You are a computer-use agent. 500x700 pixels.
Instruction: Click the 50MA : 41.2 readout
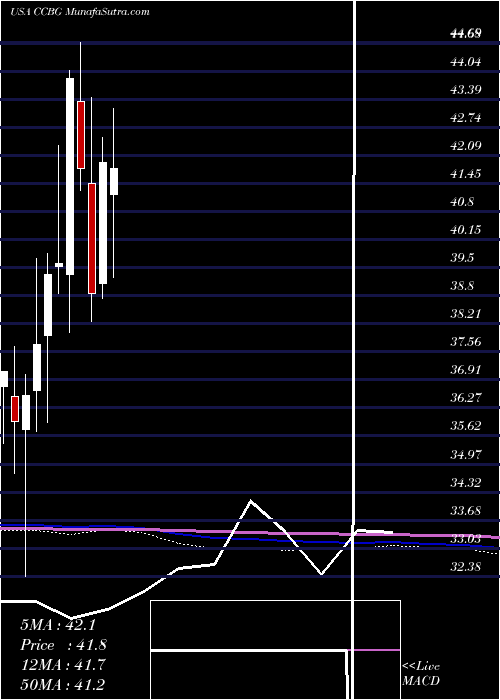[x=63, y=684]
